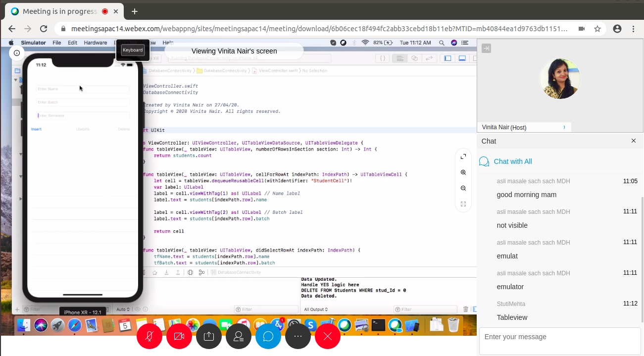Click the Enter your message field
This screenshot has height=356, width=644.
click(x=559, y=341)
